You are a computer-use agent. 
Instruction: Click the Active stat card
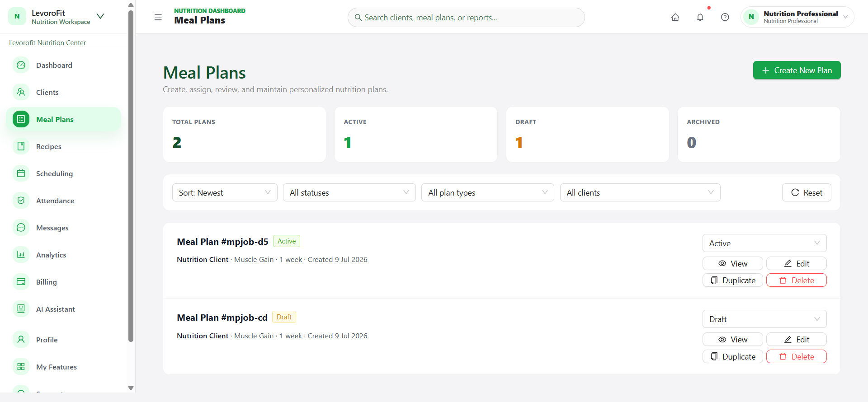416,134
